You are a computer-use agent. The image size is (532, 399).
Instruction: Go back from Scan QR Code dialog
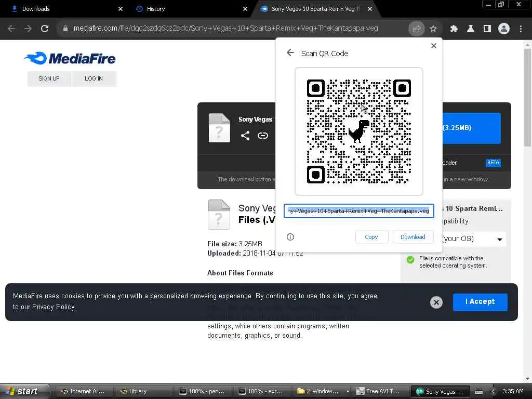(290, 53)
